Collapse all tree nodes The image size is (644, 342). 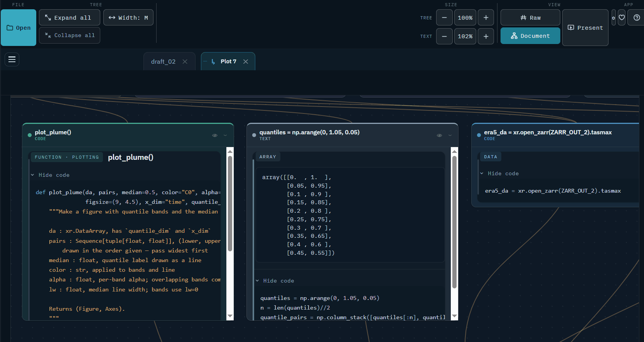click(x=69, y=36)
